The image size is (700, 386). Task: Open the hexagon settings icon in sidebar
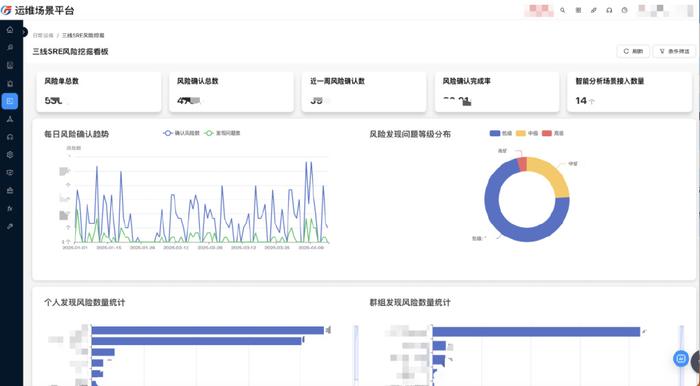pyautogui.click(x=10, y=155)
